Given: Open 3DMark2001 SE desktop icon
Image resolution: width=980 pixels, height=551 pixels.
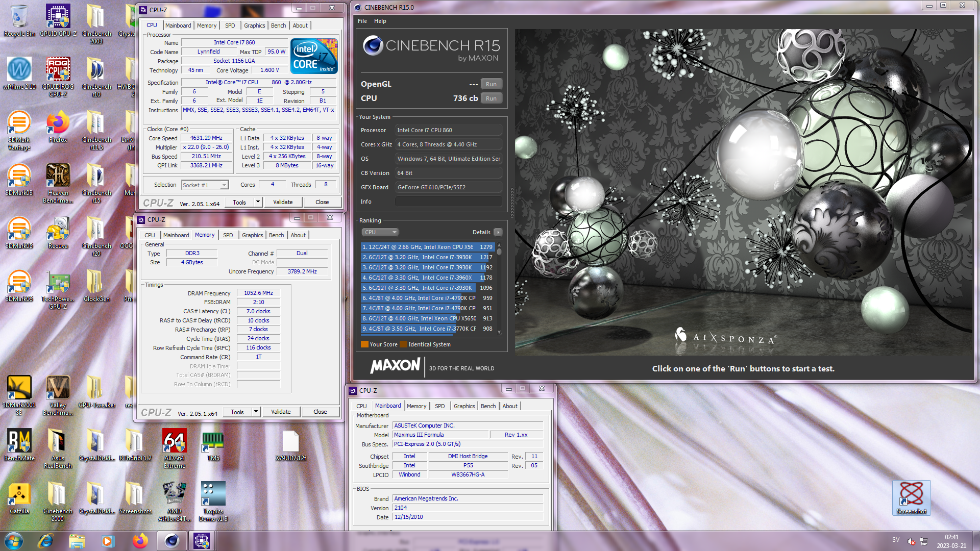Looking at the screenshot, I should pos(19,396).
